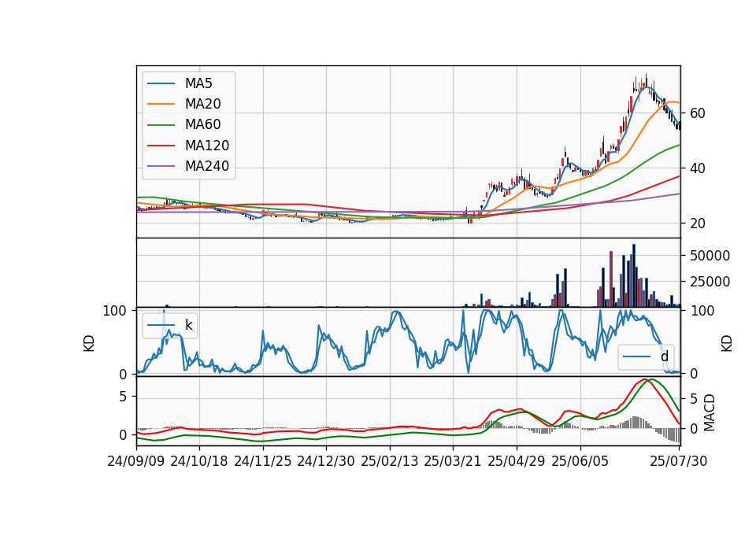Click the 25/06/05 date label
Image resolution: width=756 pixels, height=543 pixels.
(580, 461)
